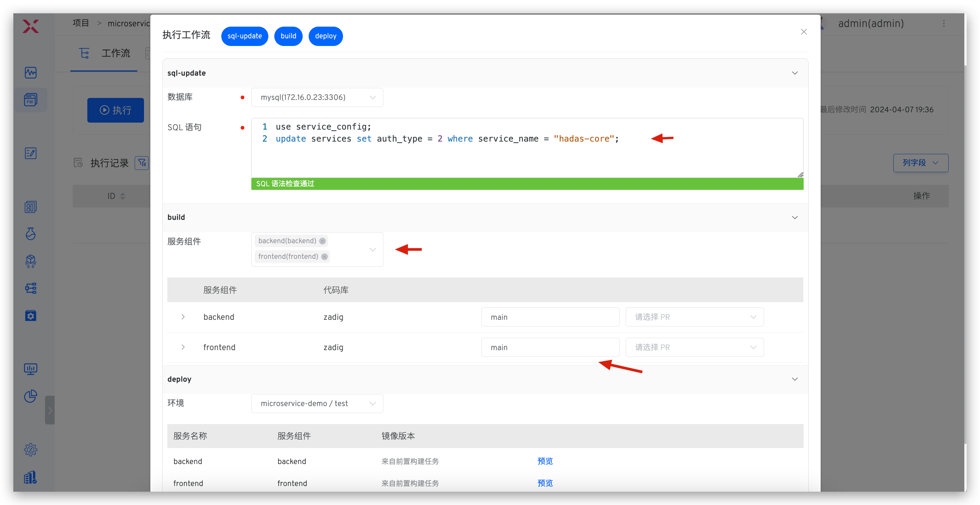Click the 执行 run button
The height and width of the screenshot is (505, 980).
[116, 110]
